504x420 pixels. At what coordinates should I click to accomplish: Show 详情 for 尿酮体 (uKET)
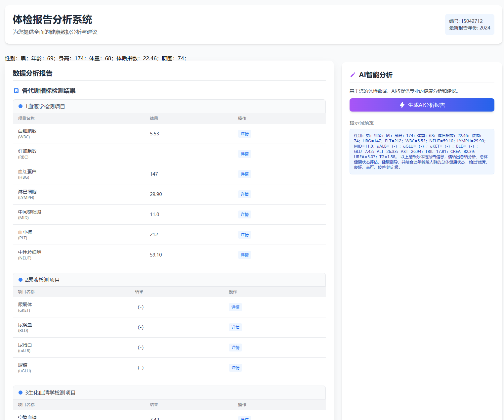235,307
